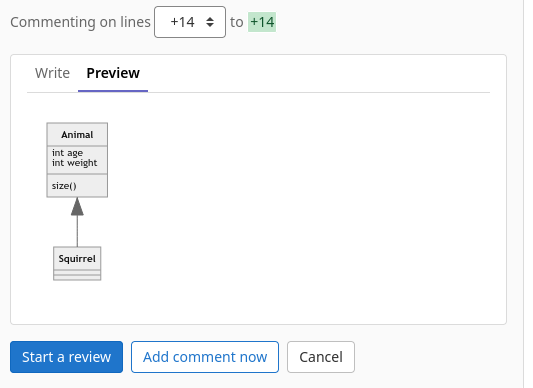The height and width of the screenshot is (388, 533).
Task: Cancel the comment
Action: click(x=321, y=357)
